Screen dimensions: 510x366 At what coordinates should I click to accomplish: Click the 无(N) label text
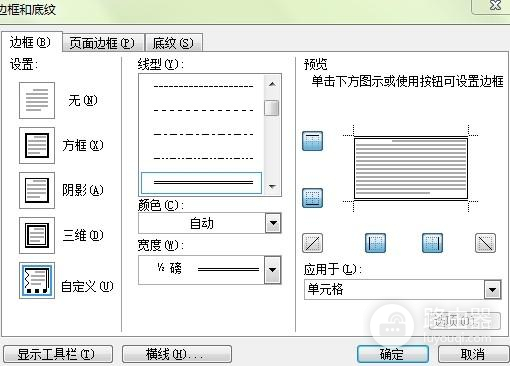[x=83, y=100]
